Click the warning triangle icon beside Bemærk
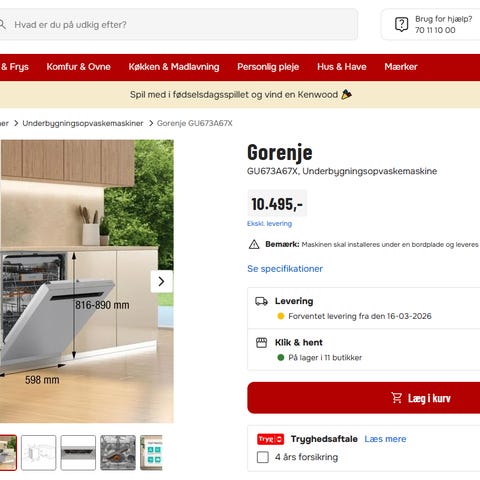The height and width of the screenshot is (480, 480). click(x=254, y=244)
